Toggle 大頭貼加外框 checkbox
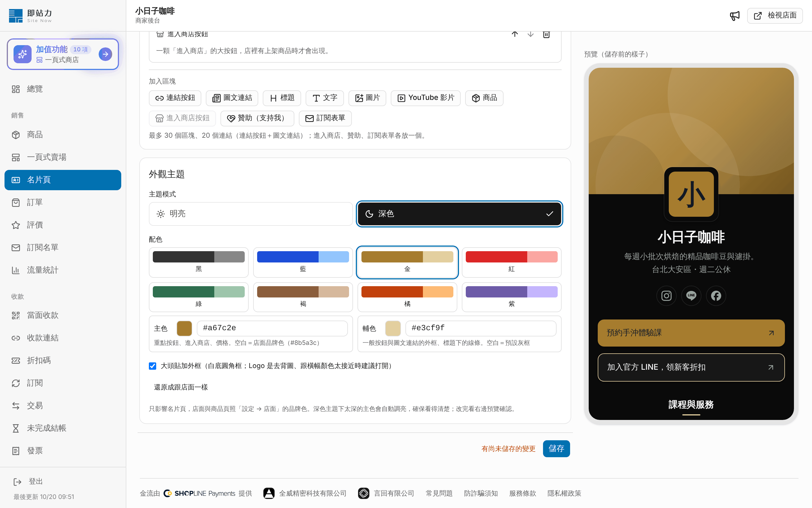812x508 pixels. (x=153, y=366)
